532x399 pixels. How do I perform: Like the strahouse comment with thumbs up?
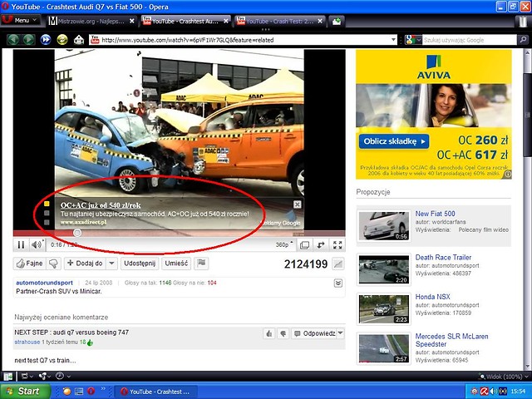tap(269, 333)
